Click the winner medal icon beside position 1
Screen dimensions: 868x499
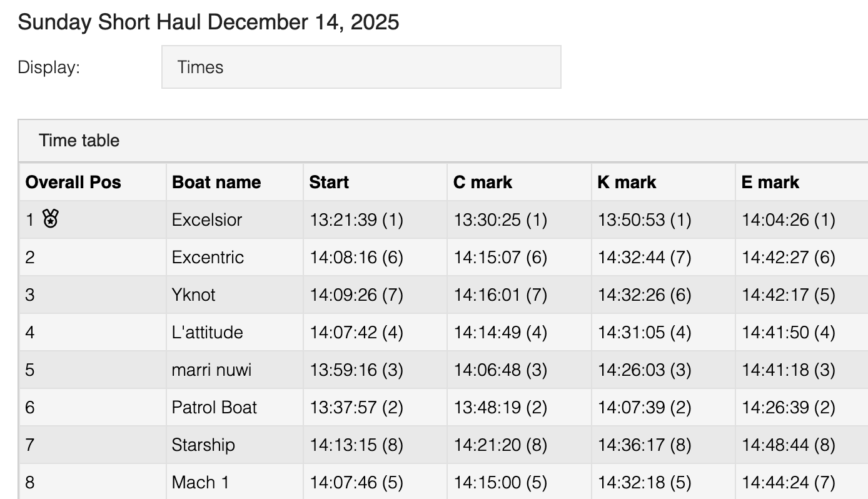[51, 219]
